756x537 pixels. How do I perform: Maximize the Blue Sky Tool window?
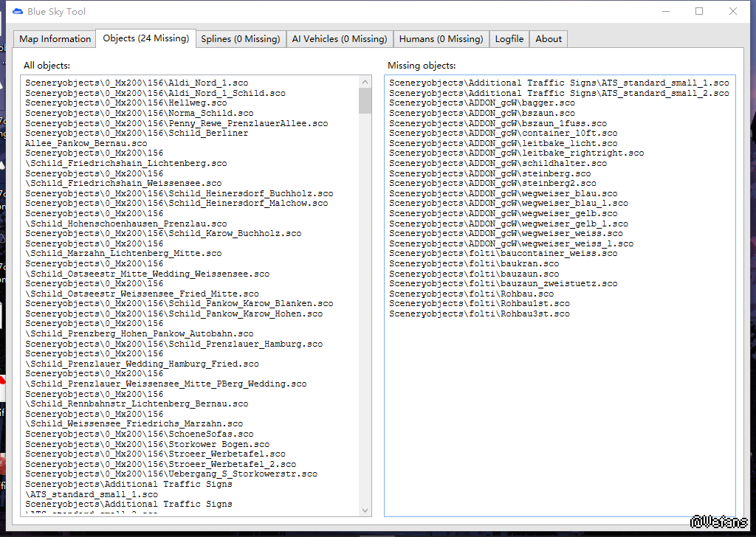699,11
